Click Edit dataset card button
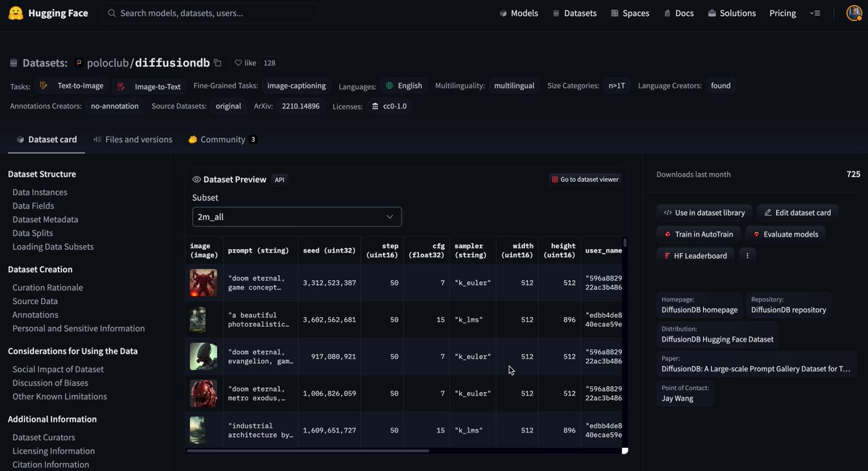This screenshot has height=471, width=868. click(798, 213)
